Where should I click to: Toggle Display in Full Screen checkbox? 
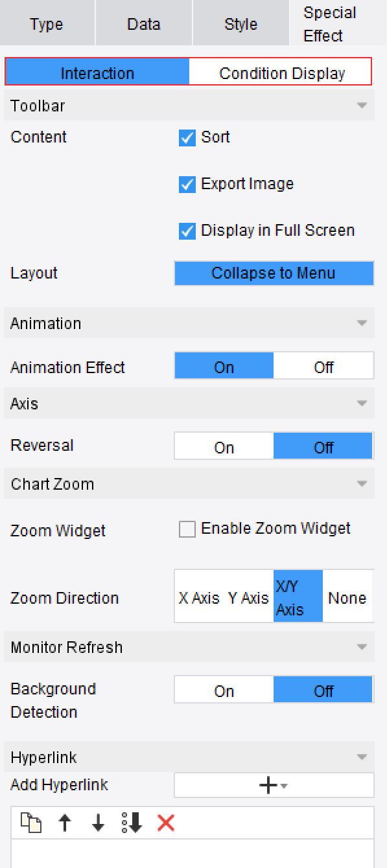coord(187,231)
